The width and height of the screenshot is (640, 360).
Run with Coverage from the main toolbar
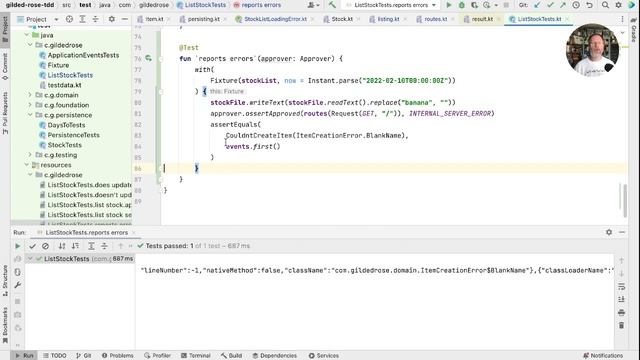coord(474,5)
